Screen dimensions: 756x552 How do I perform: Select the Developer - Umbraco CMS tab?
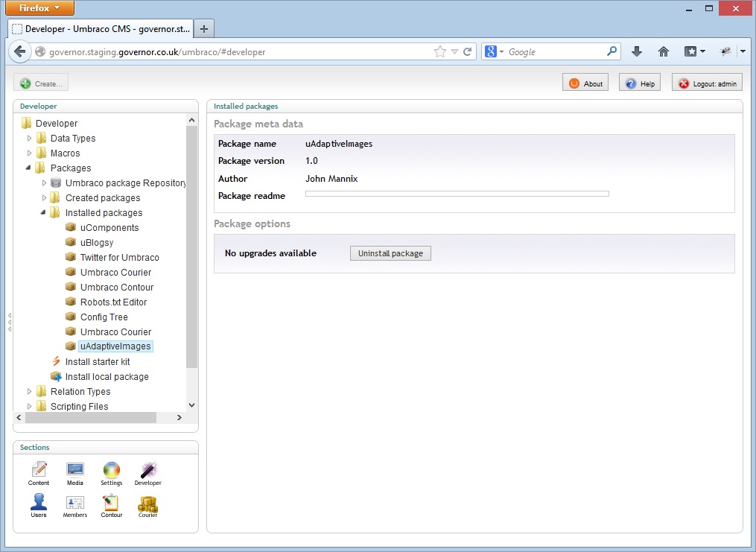point(101,29)
